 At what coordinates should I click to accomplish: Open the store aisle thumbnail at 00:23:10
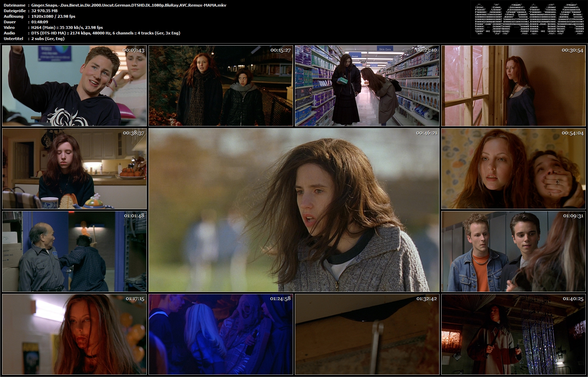click(x=367, y=86)
